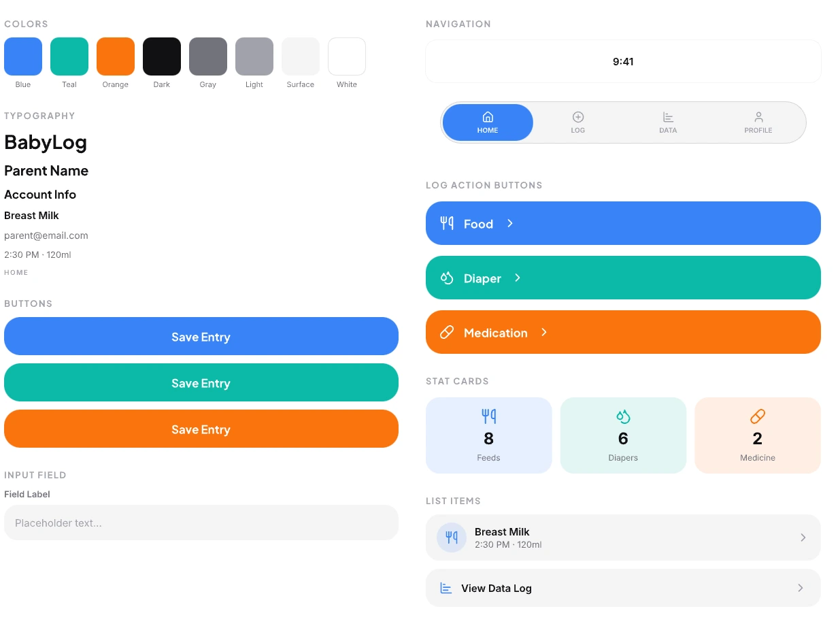Click the fork-and-knife icon in Feeds card
Viewport: 840px width, 628px height.
pyautogui.click(x=488, y=416)
